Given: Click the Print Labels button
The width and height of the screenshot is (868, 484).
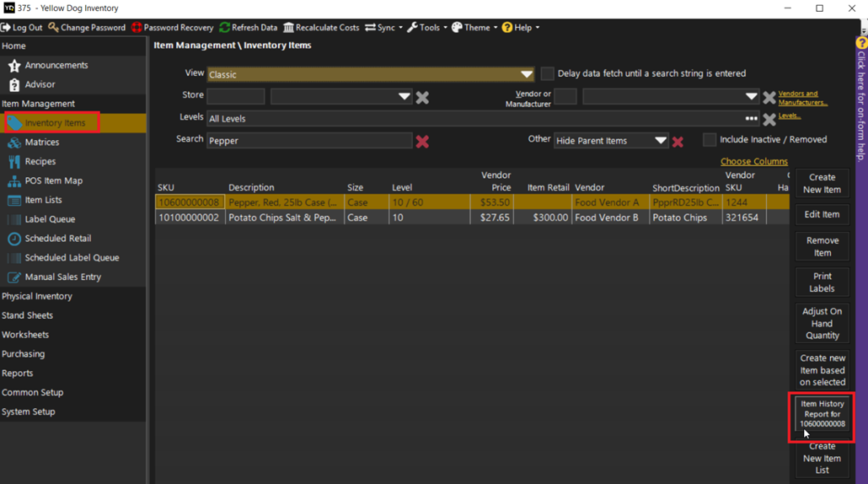Looking at the screenshot, I should click(822, 282).
